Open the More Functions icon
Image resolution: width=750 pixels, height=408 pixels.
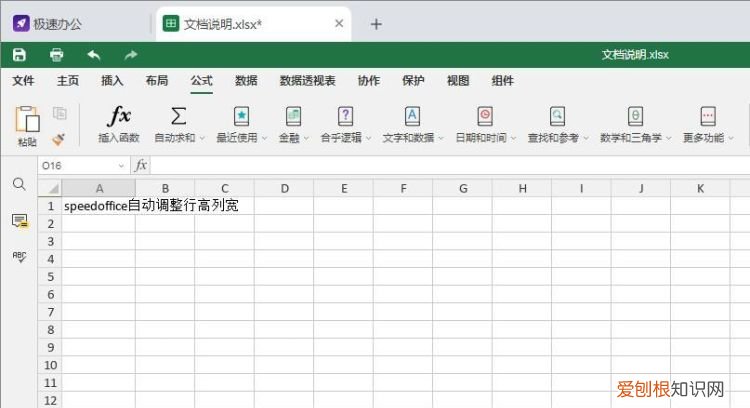tap(708, 116)
